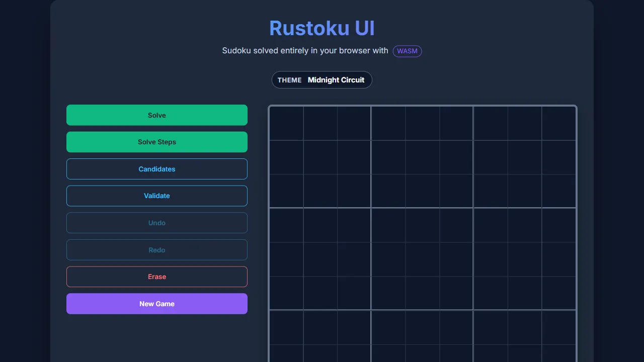Redo the last undone move
The height and width of the screenshot is (362, 644).
[x=157, y=250]
